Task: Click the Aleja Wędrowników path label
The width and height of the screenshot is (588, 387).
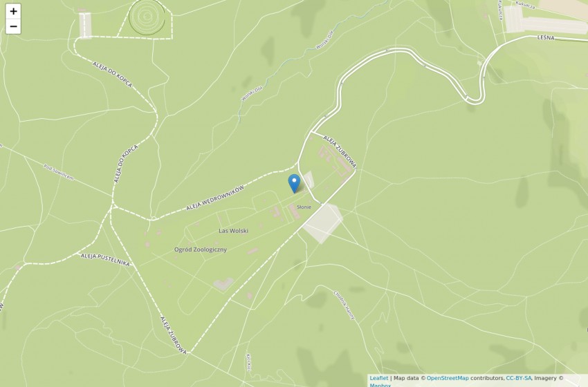Action: (x=215, y=198)
